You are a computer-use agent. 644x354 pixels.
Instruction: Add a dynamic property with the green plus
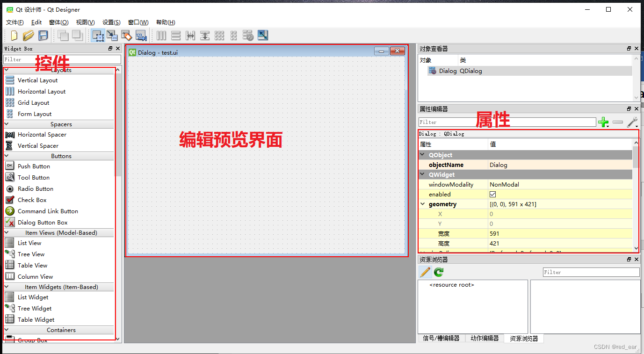(604, 122)
